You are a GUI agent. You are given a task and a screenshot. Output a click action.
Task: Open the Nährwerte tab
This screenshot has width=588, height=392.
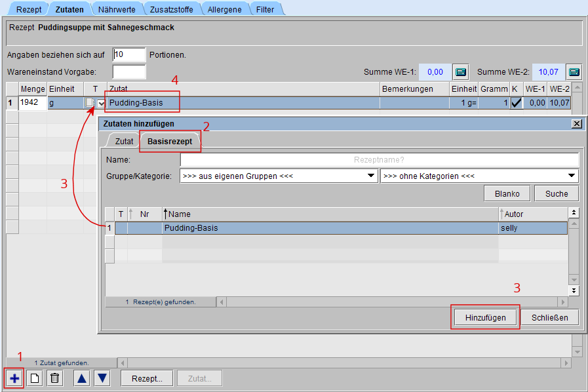tap(117, 9)
